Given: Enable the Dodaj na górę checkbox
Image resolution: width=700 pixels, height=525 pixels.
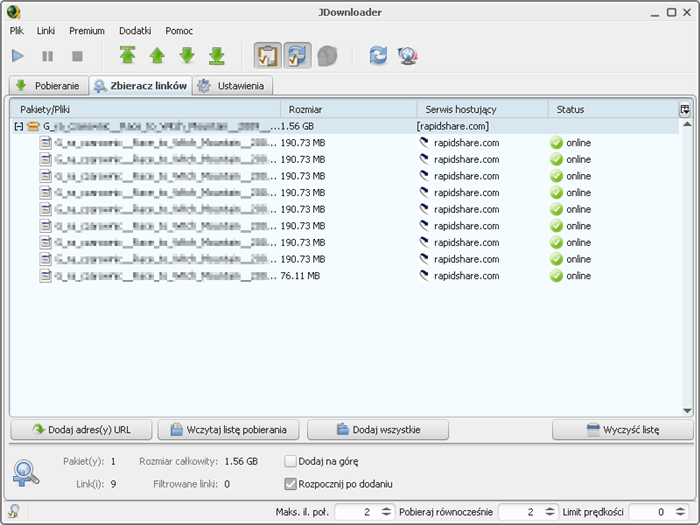Looking at the screenshot, I should pyautogui.click(x=291, y=461).
